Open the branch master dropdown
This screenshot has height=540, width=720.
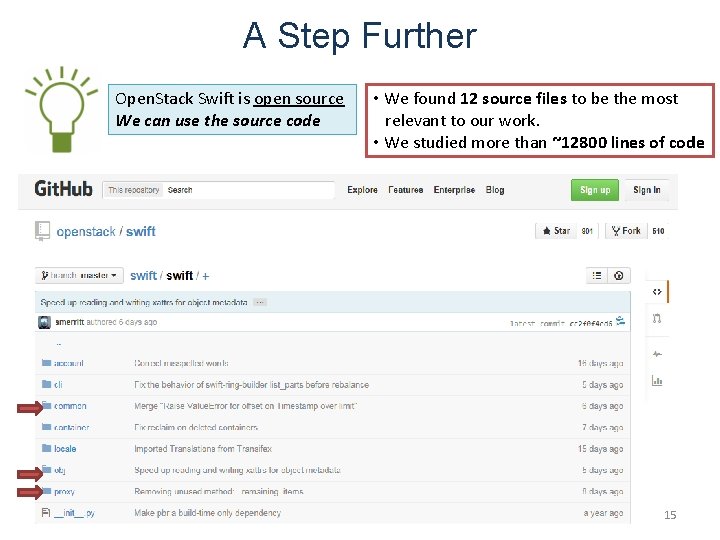(x=79, y=276)
